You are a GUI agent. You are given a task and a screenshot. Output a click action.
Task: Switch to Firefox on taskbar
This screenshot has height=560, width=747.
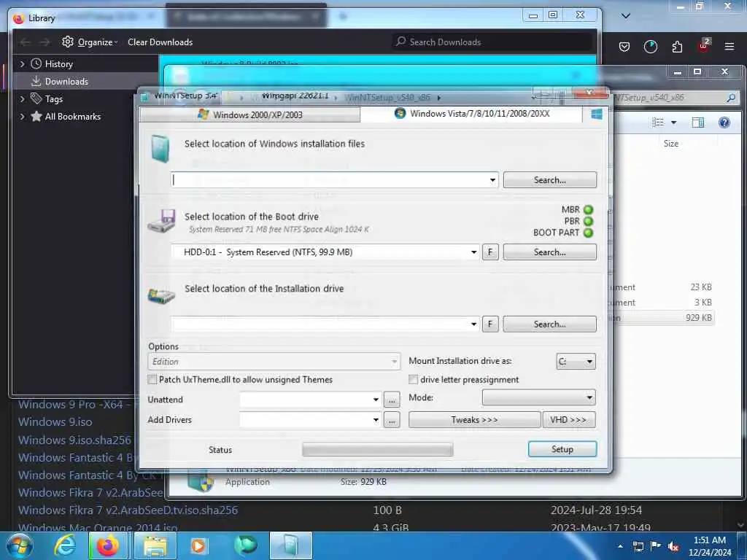coord(108,545)
